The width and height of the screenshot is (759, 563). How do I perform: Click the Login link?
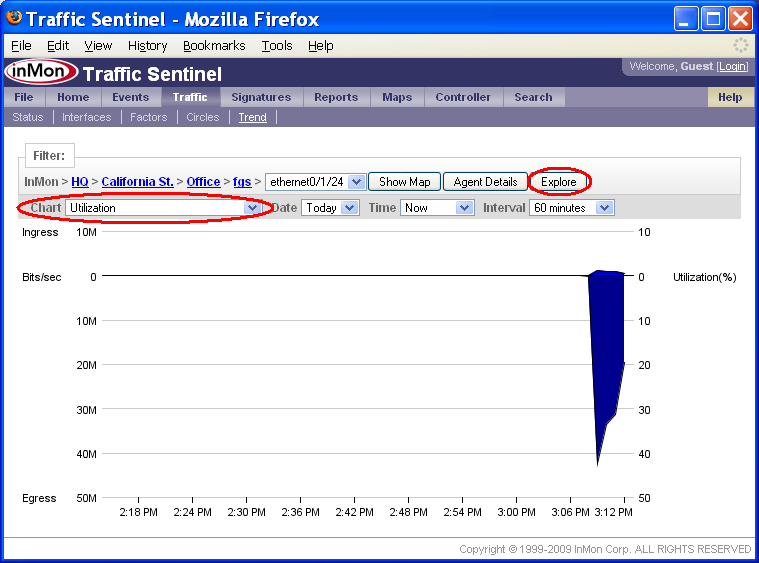click(732, 66)
